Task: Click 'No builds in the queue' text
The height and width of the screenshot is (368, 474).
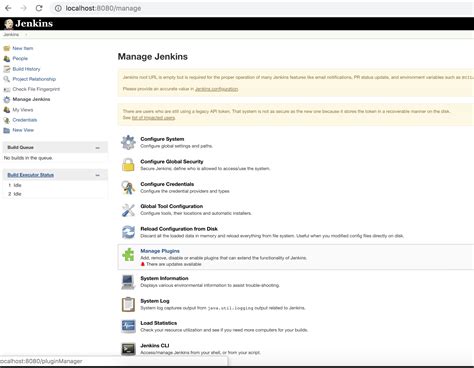Action: pyautogui.click(x=28, y=158)
